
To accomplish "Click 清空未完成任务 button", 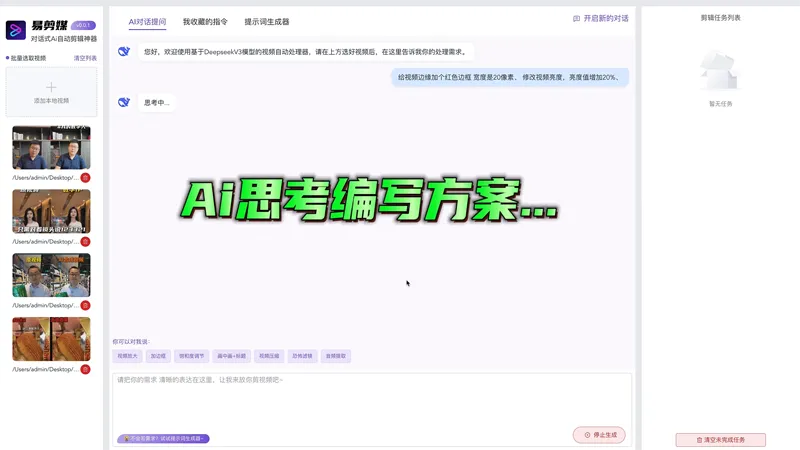I will pos(720,440).
